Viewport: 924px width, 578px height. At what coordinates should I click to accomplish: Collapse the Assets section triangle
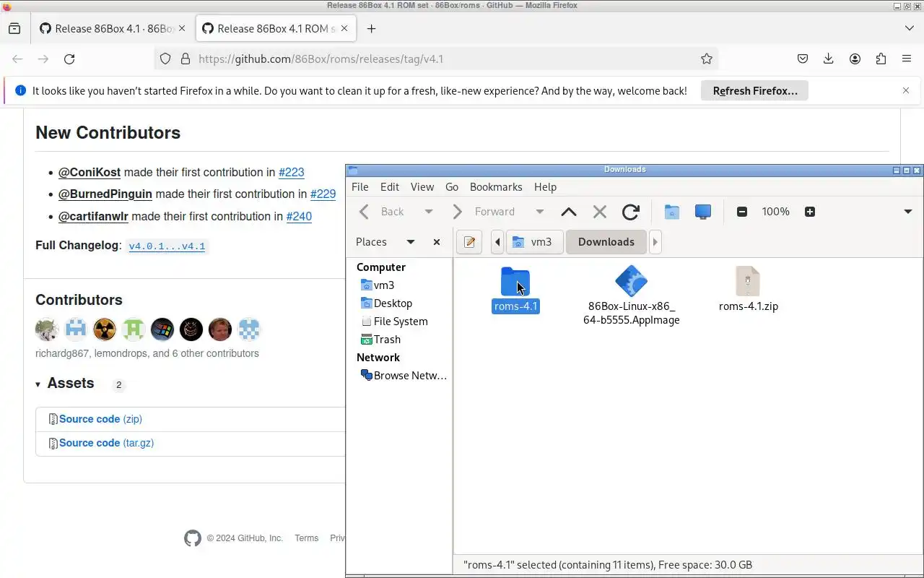click(38, 384)
